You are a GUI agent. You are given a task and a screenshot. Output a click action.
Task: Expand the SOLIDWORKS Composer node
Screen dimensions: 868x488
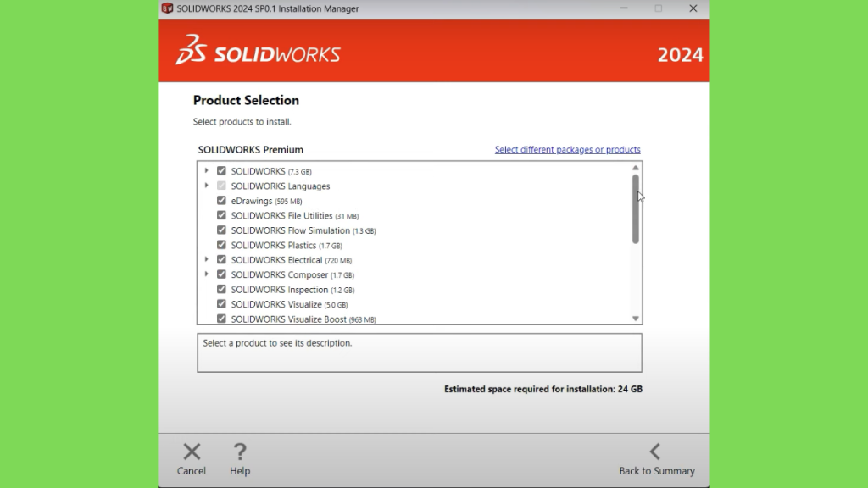[x=207, y=274]
